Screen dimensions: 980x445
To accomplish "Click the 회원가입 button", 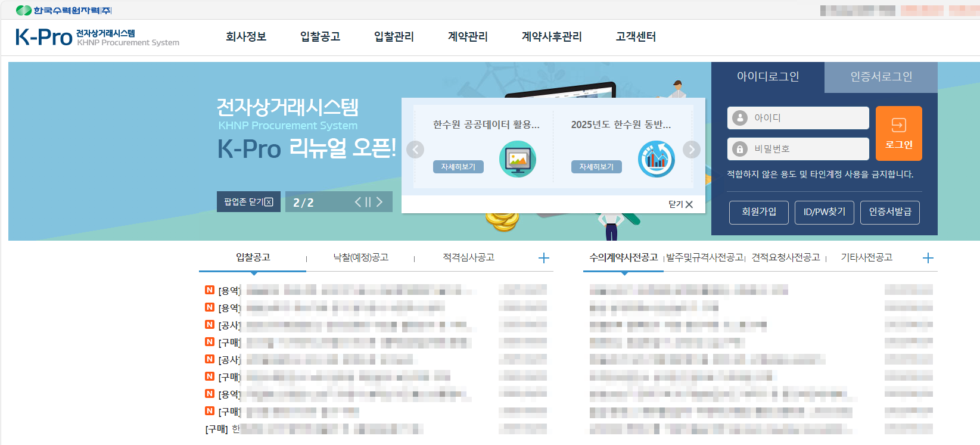I will (759, 212).
